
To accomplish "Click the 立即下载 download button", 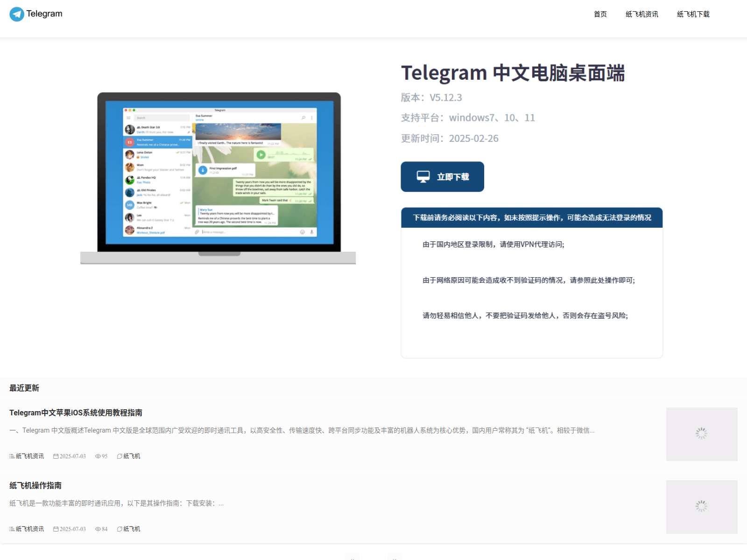I will point(442,176).
